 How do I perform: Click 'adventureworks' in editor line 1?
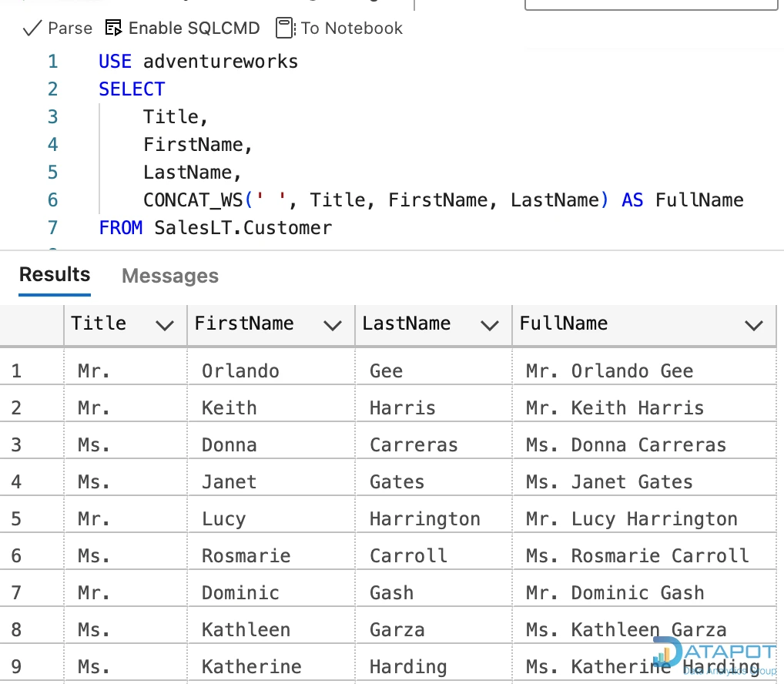coord(220,62)
